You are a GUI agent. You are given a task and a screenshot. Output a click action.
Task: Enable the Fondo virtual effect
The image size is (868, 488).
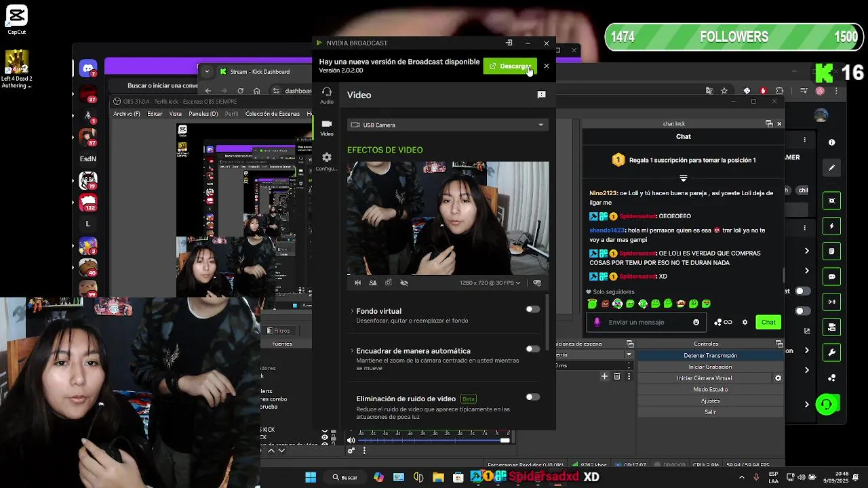[533, 310]
